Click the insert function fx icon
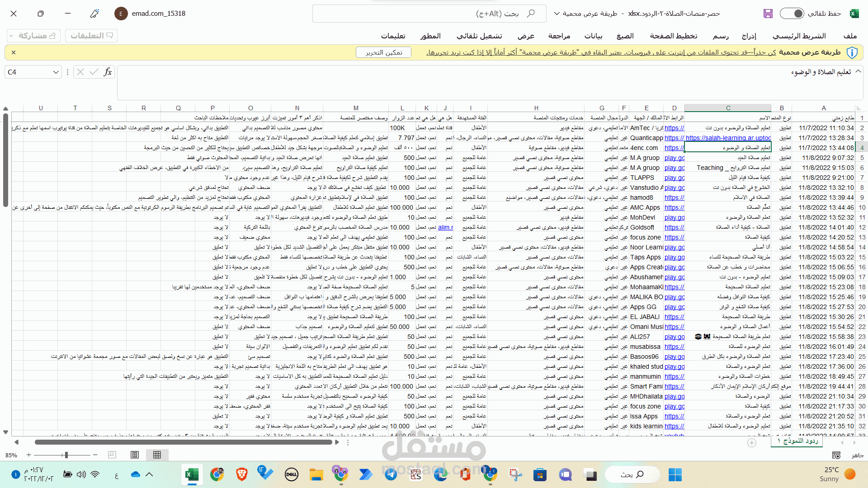Screen dimensions: 868x488 (108, 72)
